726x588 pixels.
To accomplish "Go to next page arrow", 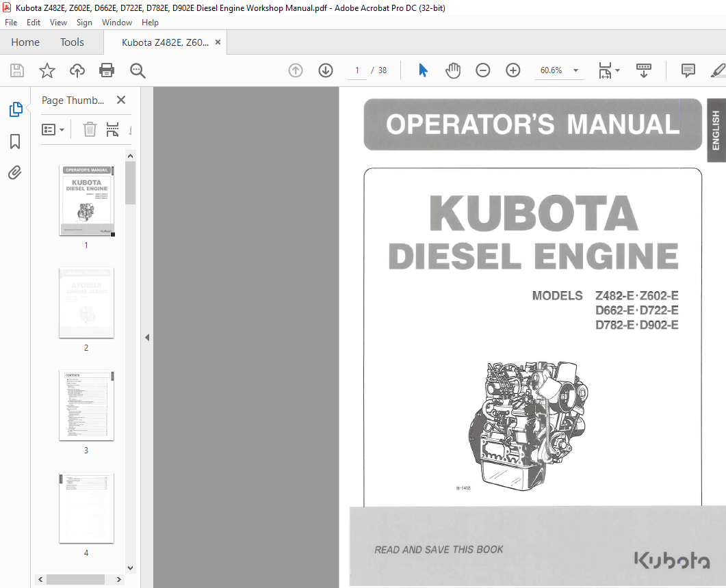I will pos(326,70).
